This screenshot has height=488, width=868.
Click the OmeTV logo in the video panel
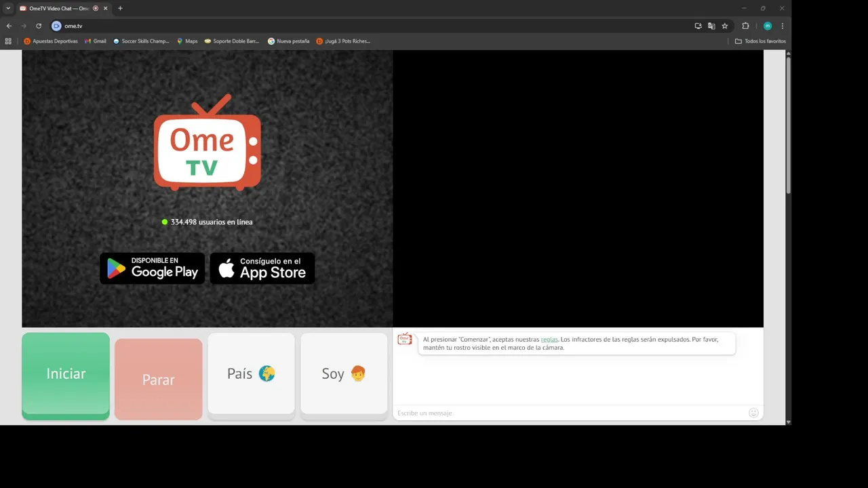coord(207,142)
